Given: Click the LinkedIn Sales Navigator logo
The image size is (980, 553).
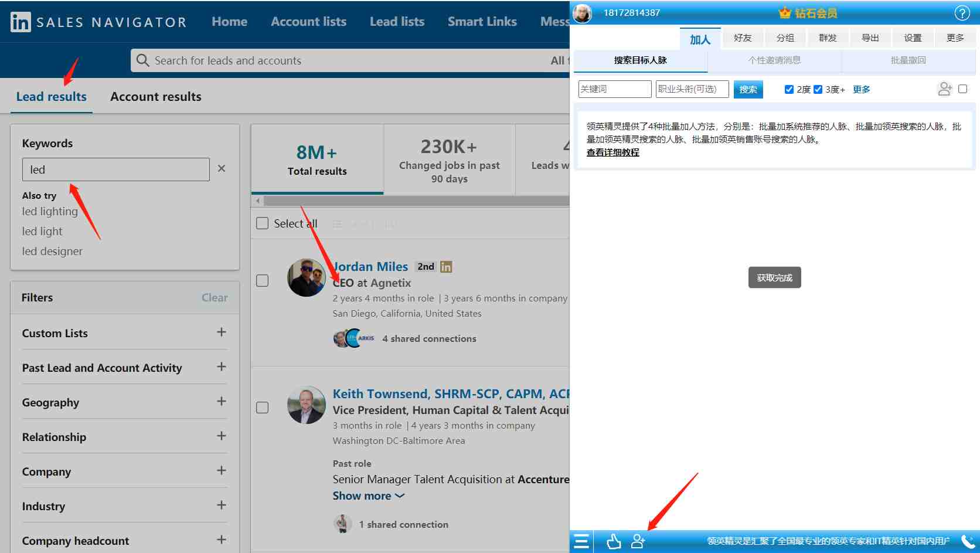Looking at the screenshot, I should point(98,22).
